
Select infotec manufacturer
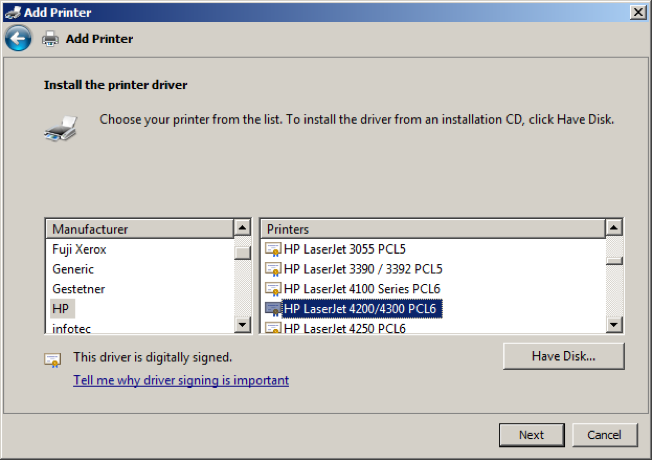click(72, 328)
